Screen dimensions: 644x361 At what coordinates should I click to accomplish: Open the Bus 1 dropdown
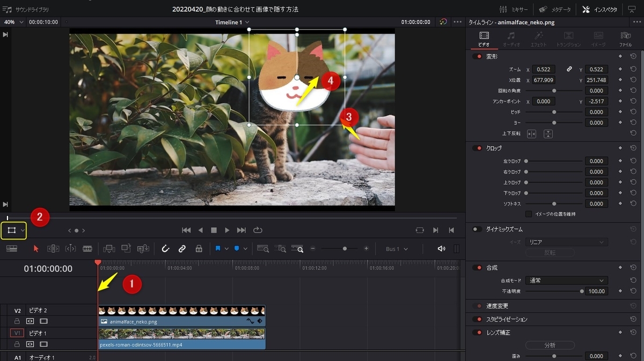tap(397, 249)
